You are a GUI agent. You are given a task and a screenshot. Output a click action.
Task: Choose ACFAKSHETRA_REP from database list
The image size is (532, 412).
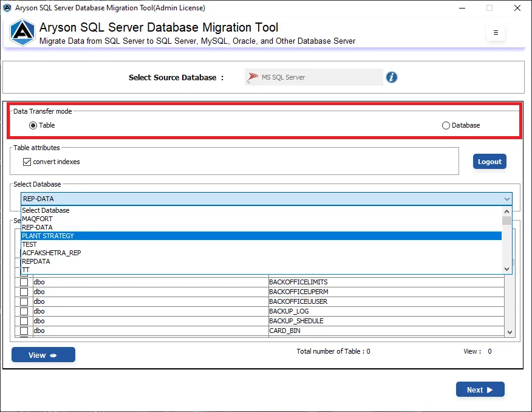coord(261,253)
